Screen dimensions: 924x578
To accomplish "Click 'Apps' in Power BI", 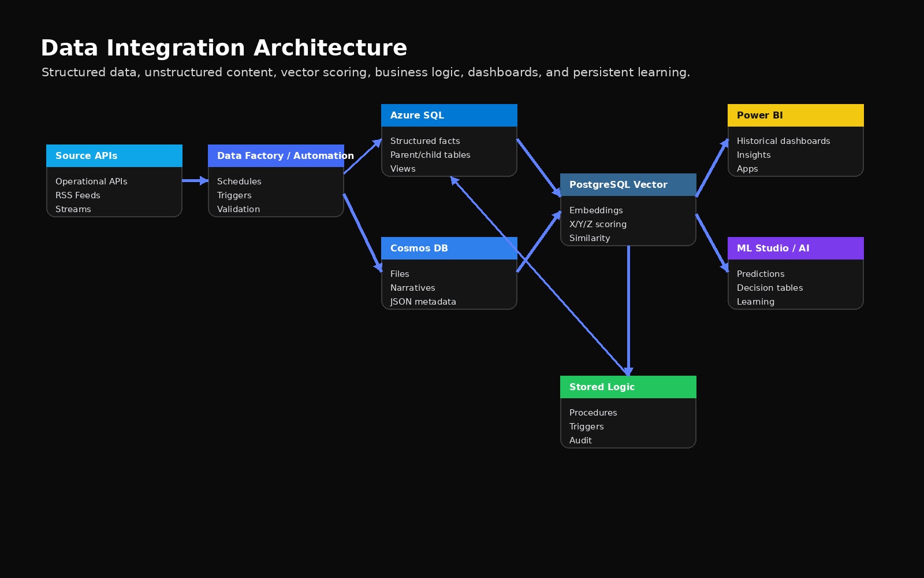I will click(x=747, y=169).
